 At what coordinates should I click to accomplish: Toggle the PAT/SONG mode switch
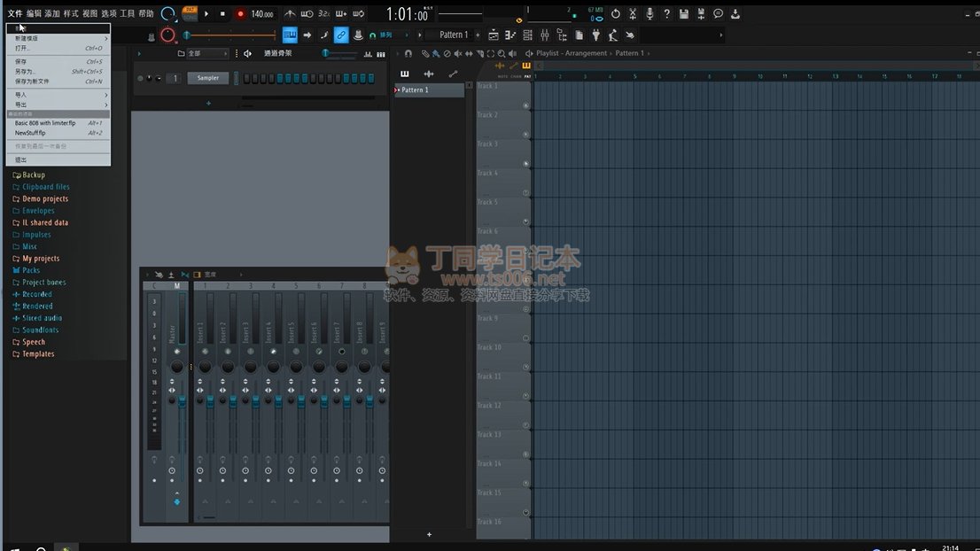coord(190,14)
